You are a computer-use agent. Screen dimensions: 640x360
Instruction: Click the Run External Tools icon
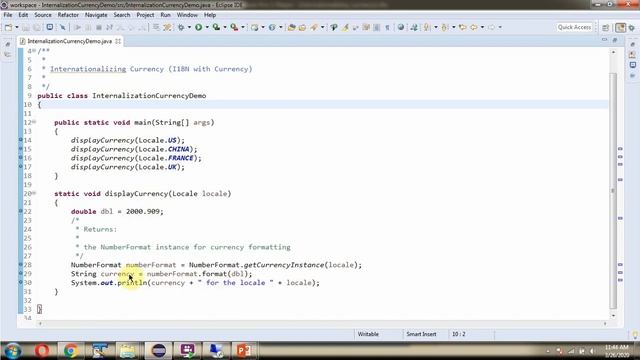234,27
